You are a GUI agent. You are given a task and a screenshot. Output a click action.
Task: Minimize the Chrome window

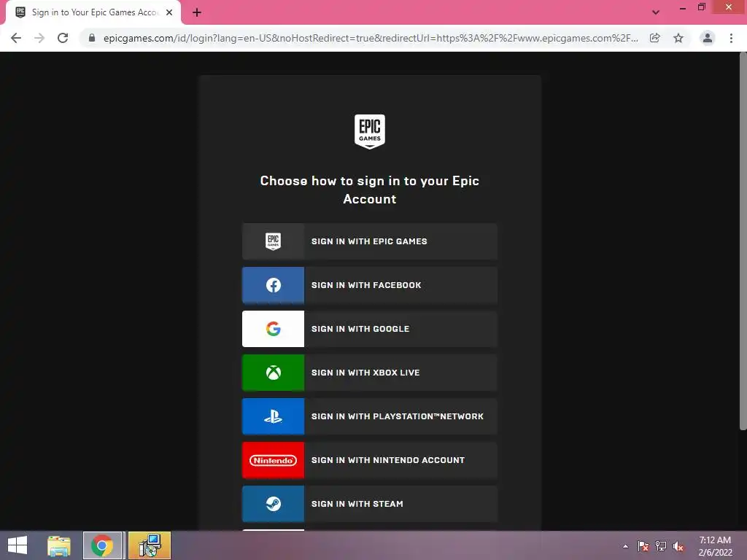(x=683, y=8)
